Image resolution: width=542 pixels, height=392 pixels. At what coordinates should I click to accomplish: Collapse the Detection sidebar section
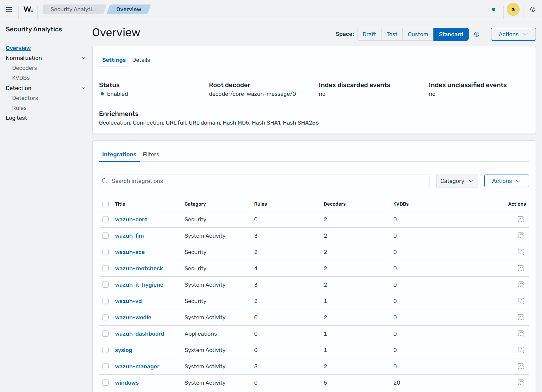83,88
